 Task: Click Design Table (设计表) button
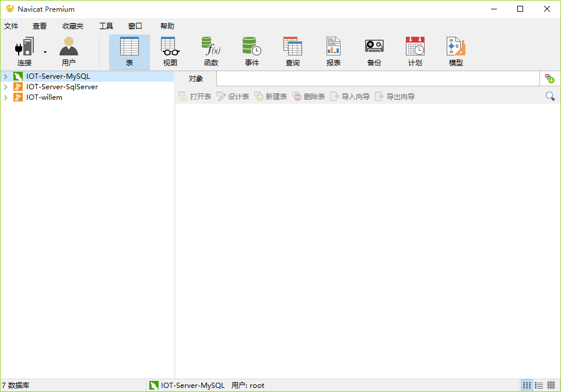(233, 96)
